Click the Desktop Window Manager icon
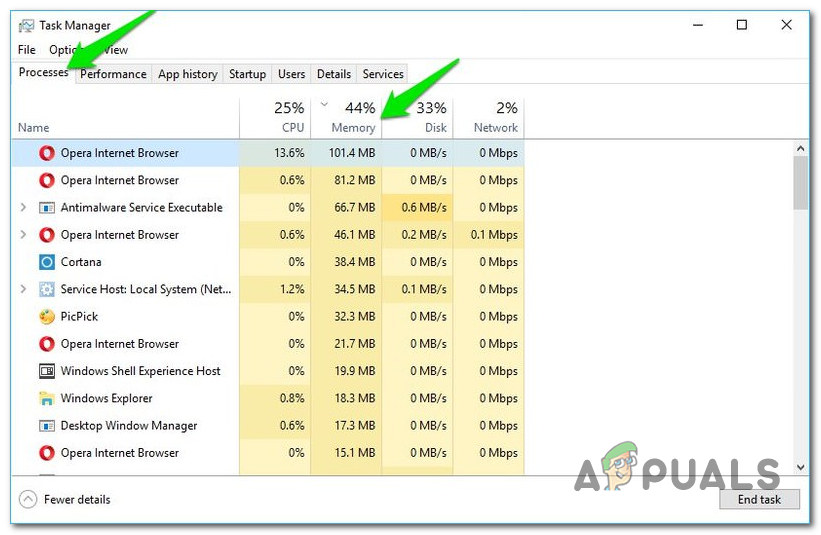This screenshot has height=535, width=821. 47,426
